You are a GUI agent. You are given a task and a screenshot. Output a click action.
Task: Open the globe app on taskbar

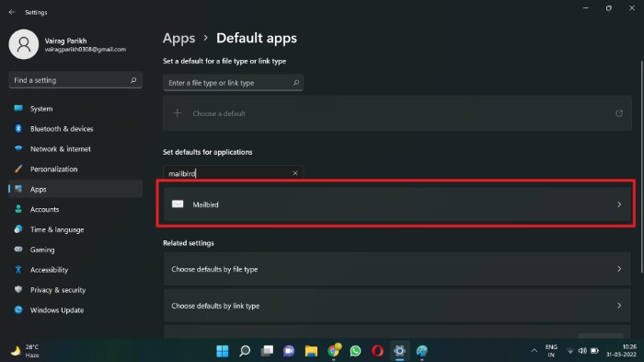(421, 351)
